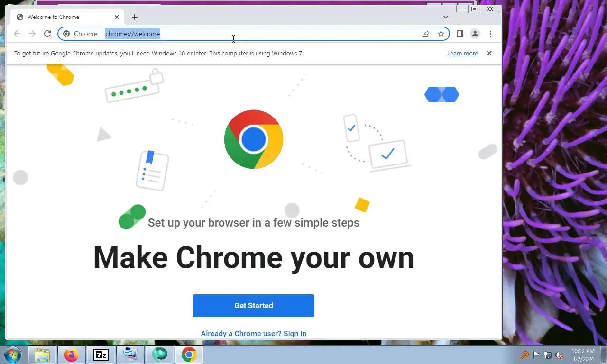Click the orange magnifier tray icon
The width and height of the screenshot is (607, 364).
[x=525, y=355]
